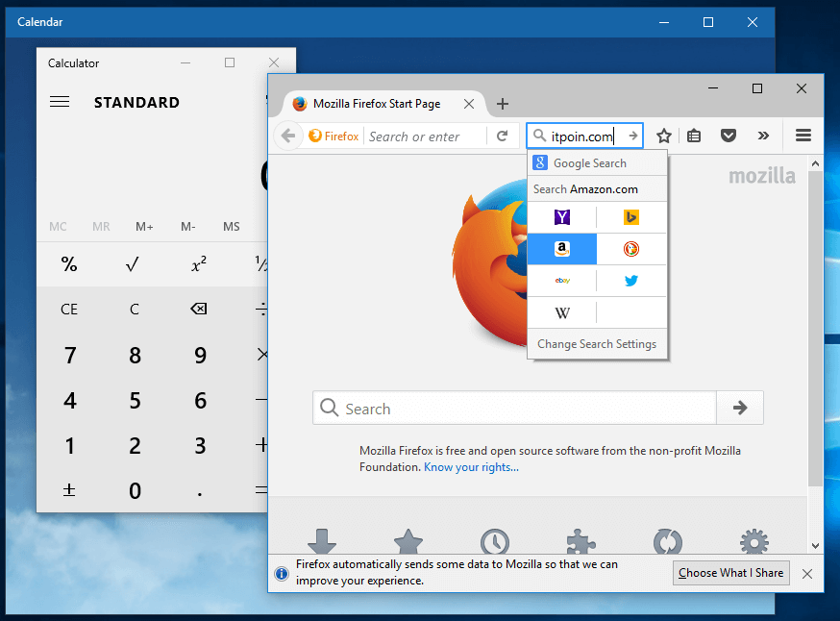840x621 pixels.
Task: Click the magnifier icon in Firefox search box
Action: (x=539, y=136)
